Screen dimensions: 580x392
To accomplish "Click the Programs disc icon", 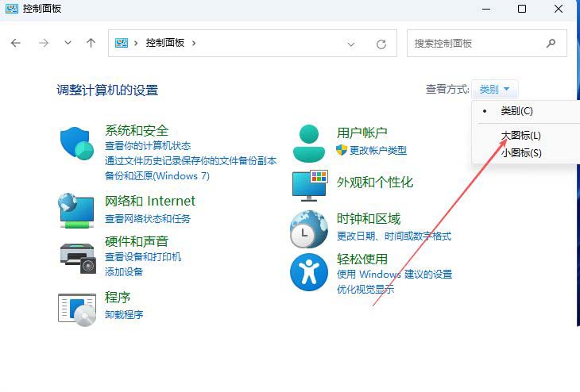I will [77, 309].
